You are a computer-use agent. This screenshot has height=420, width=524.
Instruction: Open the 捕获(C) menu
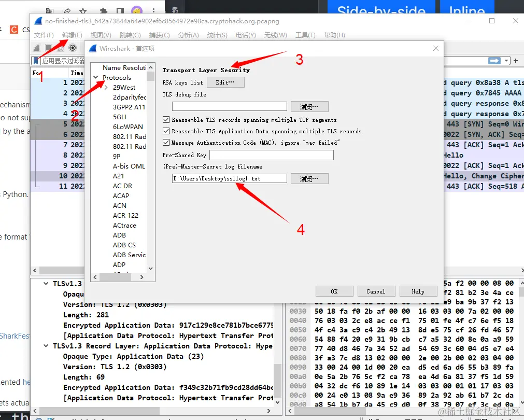pos(160,35)
